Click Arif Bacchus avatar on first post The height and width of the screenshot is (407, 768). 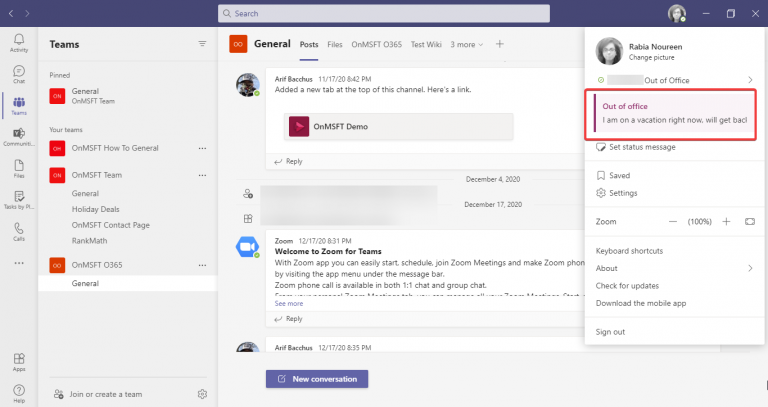248,85
